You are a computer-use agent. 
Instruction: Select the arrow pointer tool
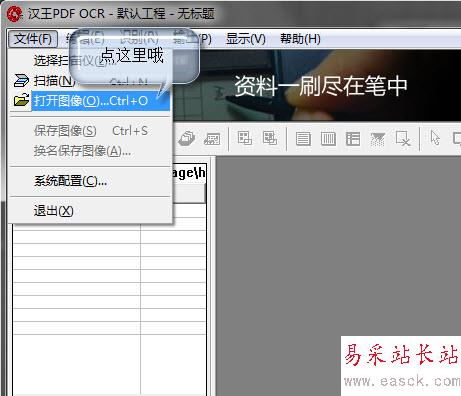[435, 138]
